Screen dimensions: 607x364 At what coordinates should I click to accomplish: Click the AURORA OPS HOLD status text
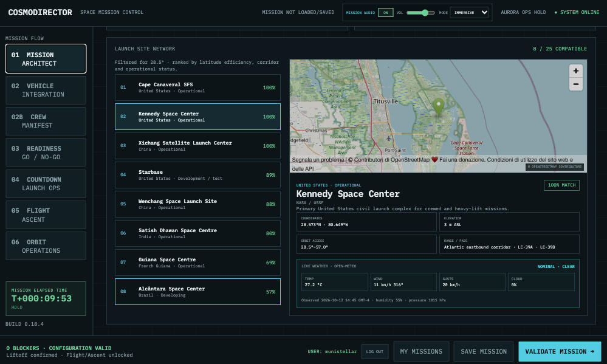pos(523,12)
